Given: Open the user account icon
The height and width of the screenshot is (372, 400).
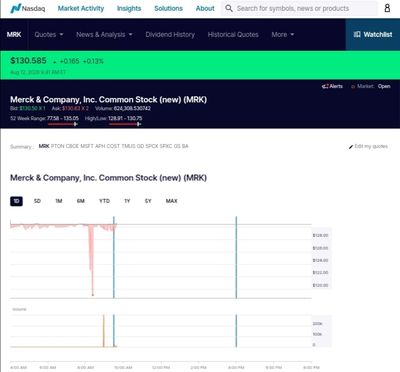Looking at the screenshot, I should (387, 8).
